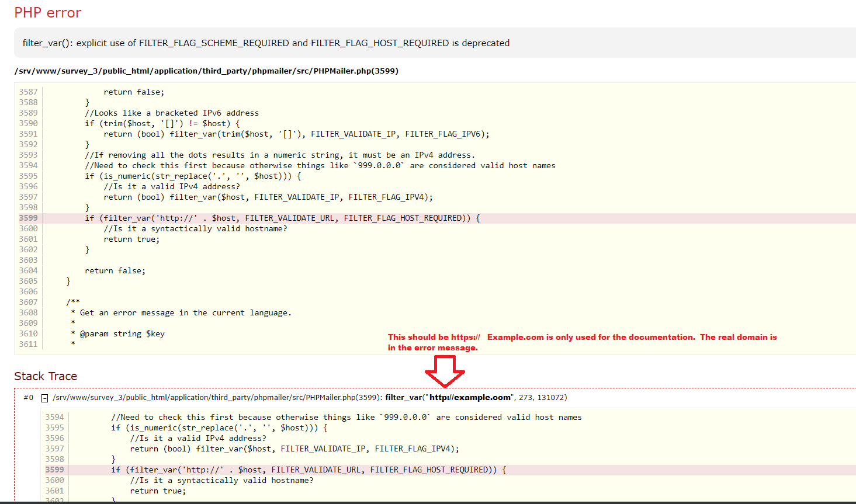The height and width of the screenshot is (504, 856).
Task: Click highlighted line 3599 in stack trace code
Action: click(309, 470)
